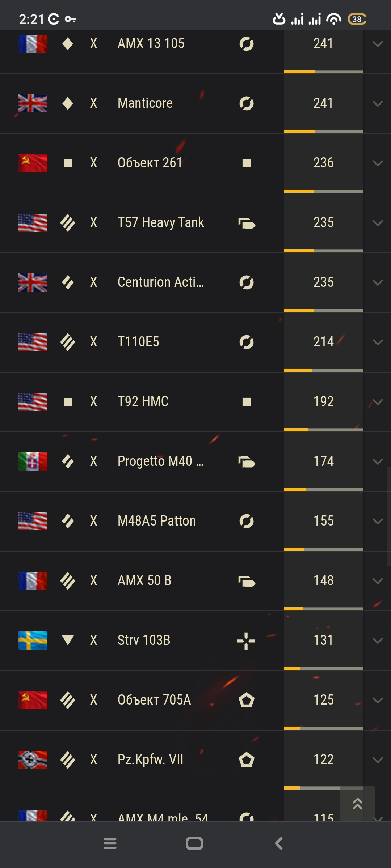The height and width of the screenshot is (868, 391).
Task: Open the AMX 50 B tank entry
Action: pos(144,580)
